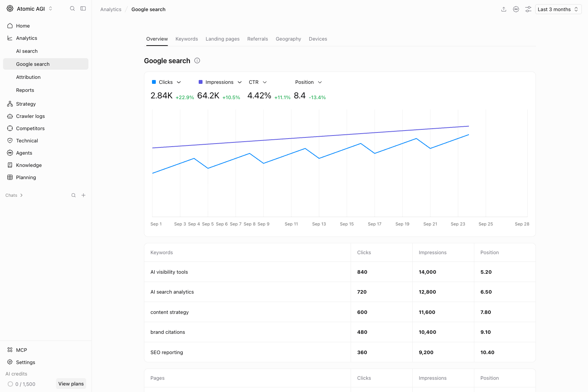Image resolution: width=588 pixels, height=392 pixels.
Task: Click the Competitors icon in sidebar
Action: 10,128
